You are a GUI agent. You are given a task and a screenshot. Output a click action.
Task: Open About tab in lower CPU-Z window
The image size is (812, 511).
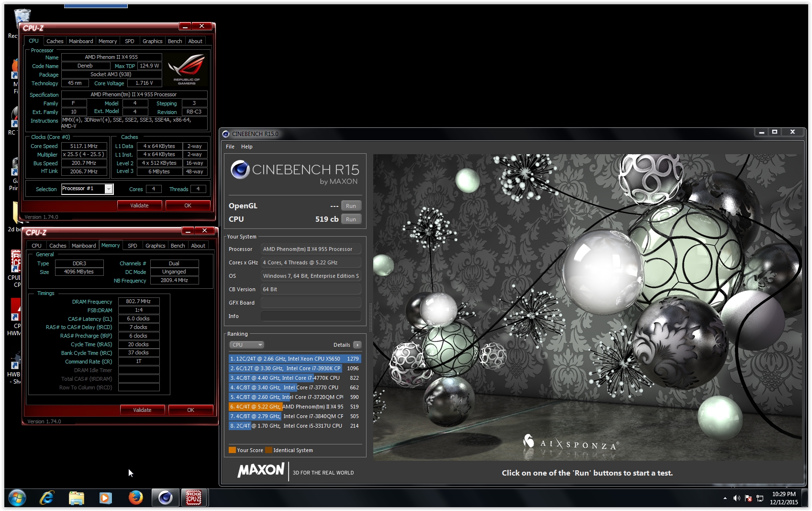click(198, 246)
